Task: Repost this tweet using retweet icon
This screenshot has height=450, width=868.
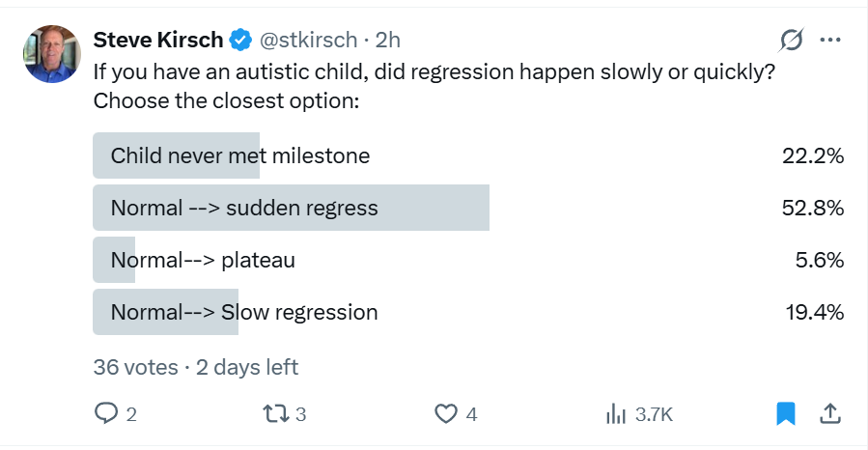Action: [275, 413]
